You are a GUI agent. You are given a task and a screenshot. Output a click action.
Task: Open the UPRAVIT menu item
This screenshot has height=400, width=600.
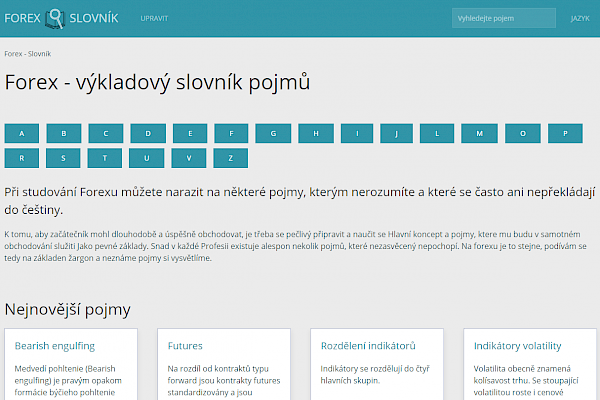pyautogui.click(x=154, y=18)
